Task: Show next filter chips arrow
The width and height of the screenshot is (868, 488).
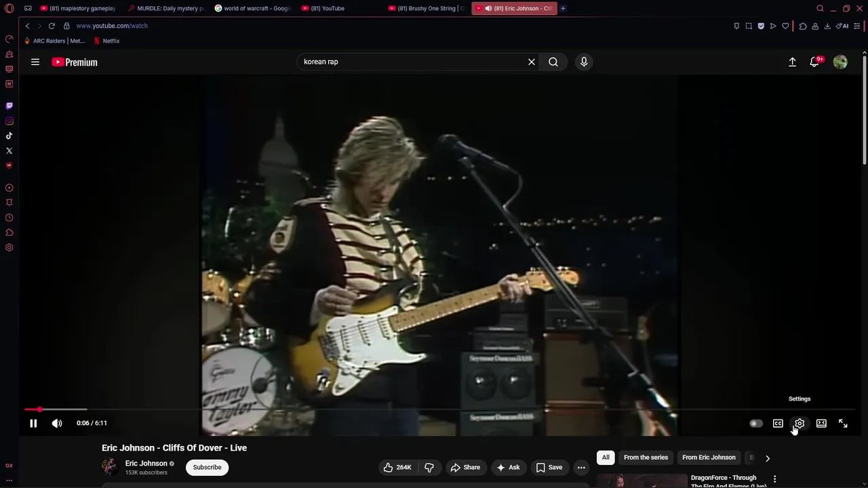Action: (768, 458)
